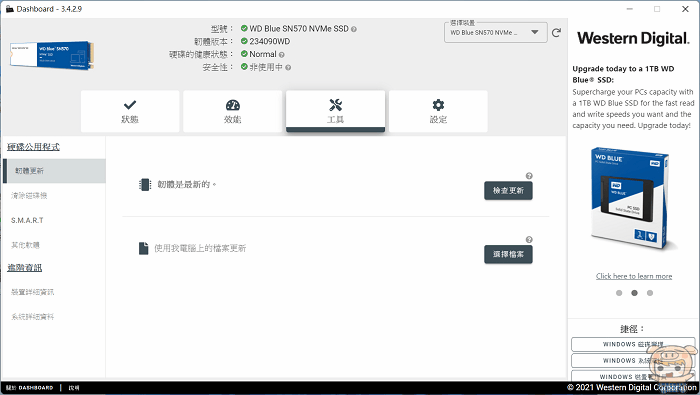Screen dimensions: 700x395
Task: Click the file icon for local update
Action: click(x=143, y=248)
